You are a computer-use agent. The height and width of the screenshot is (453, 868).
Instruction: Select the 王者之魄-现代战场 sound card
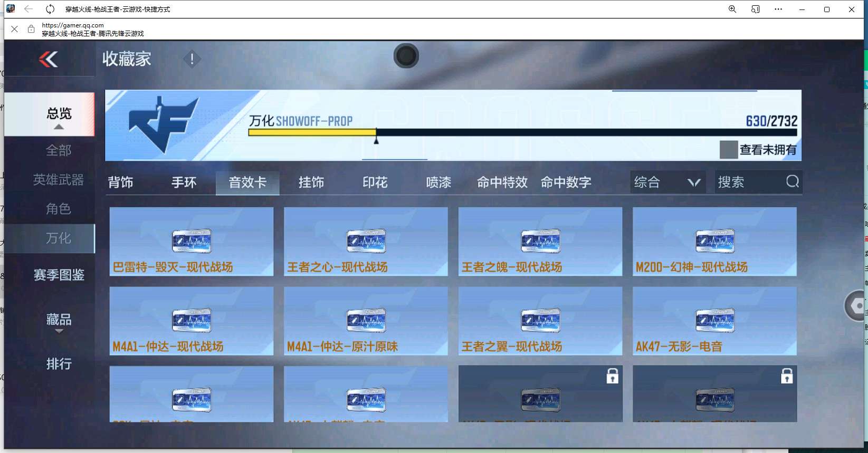tap(540, 242)
